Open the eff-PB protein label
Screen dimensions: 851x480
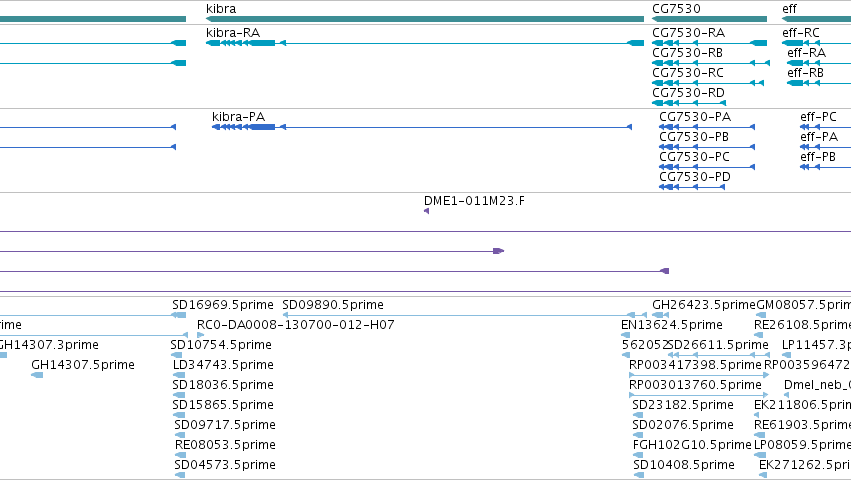click(818, 157)
